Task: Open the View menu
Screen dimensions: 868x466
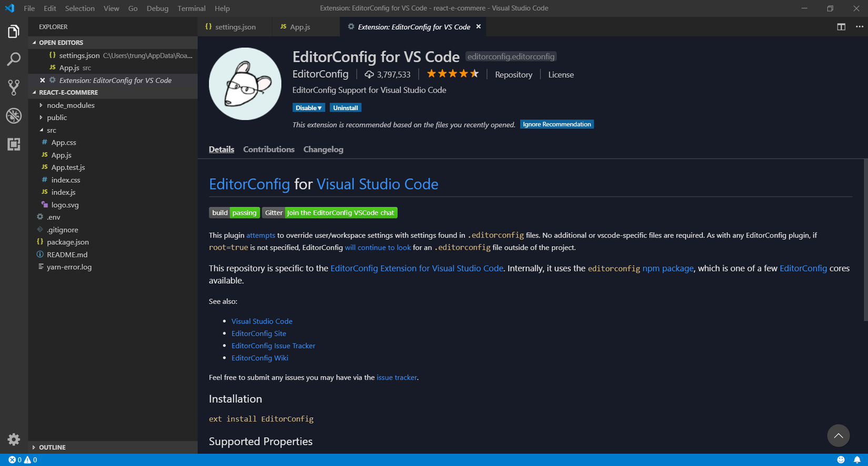Action: pos(111,8)
